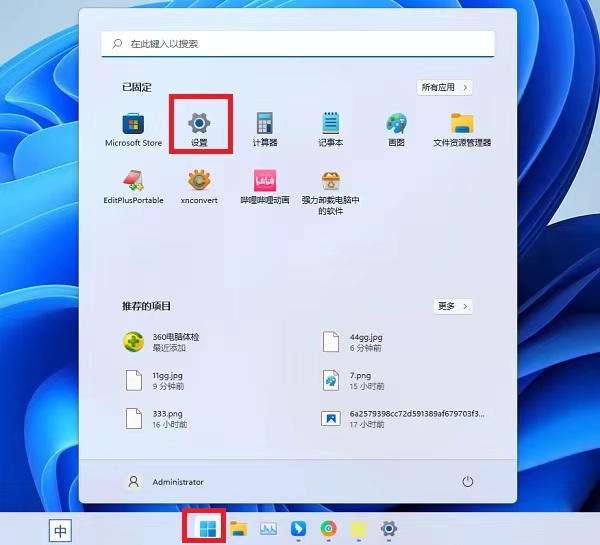
Task: Expand 所有应用 all apps list
Action: pyautogui.click(x=444, y=88)
